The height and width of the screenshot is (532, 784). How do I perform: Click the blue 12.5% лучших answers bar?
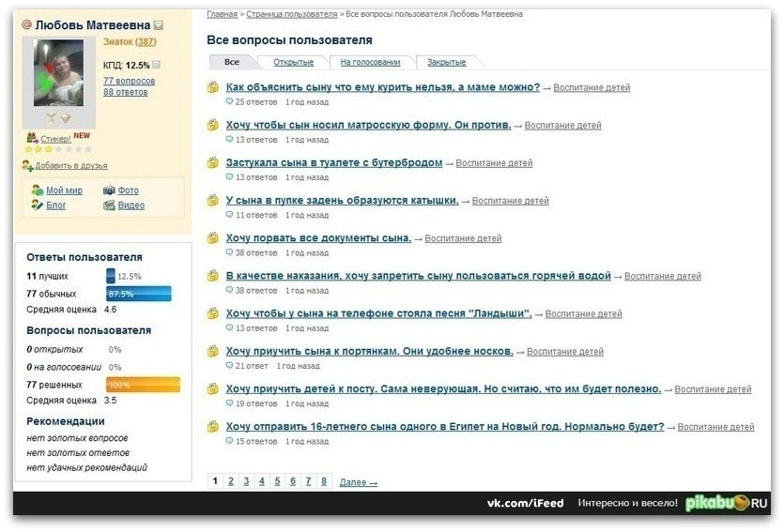click(x=111, y=276)
